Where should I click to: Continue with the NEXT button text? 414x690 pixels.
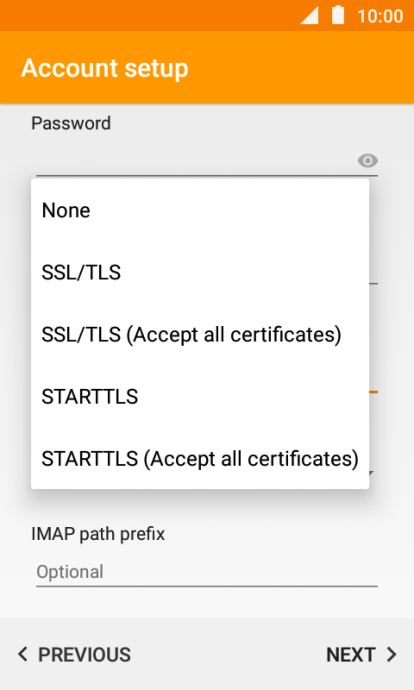[351, 655]
